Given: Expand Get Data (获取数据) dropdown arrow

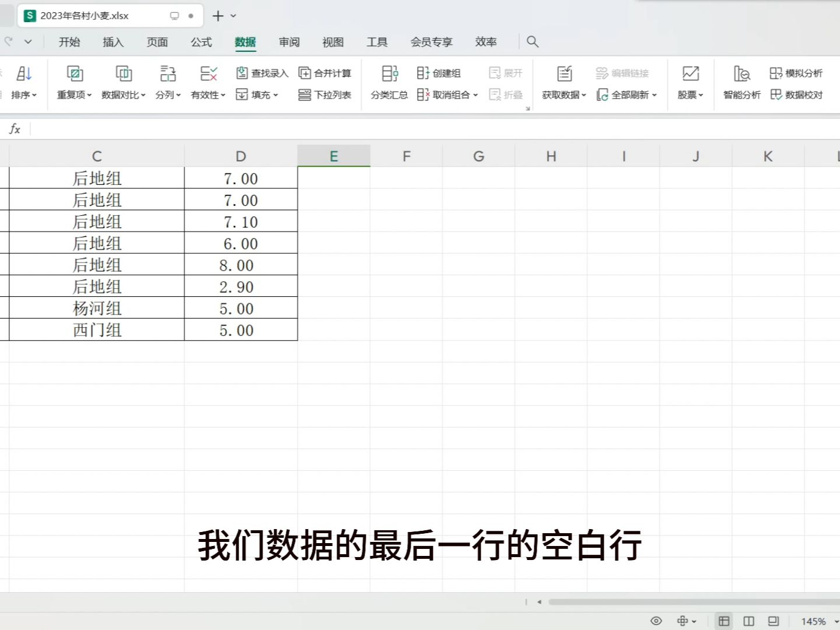Looking at the screenshot, I should pyautogui.click(x=583, y=95).
